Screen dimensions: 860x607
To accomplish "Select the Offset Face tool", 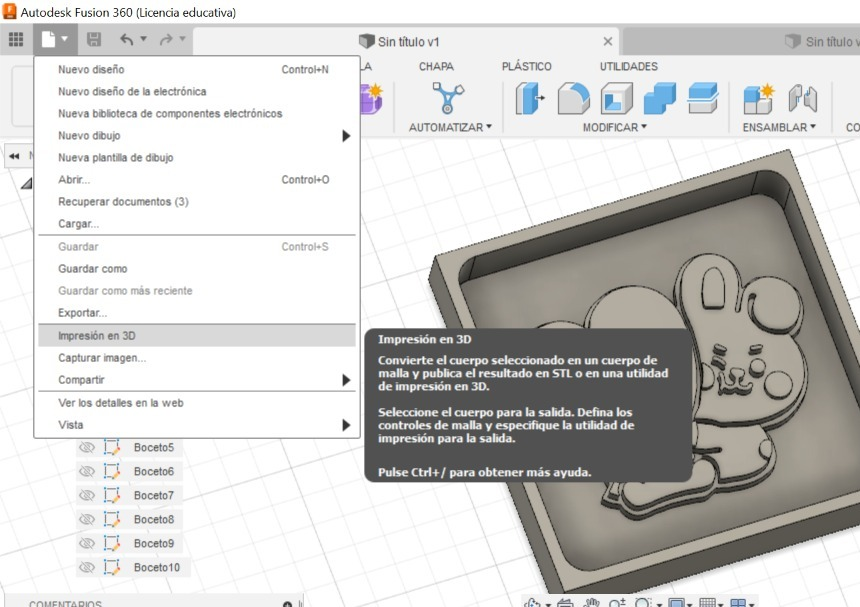I will click(x=703, y=98).
